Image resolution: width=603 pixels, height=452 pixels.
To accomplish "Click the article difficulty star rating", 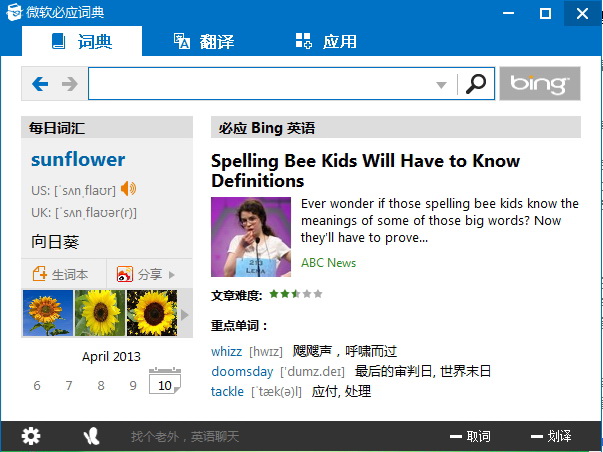I will tap(295, 295).
